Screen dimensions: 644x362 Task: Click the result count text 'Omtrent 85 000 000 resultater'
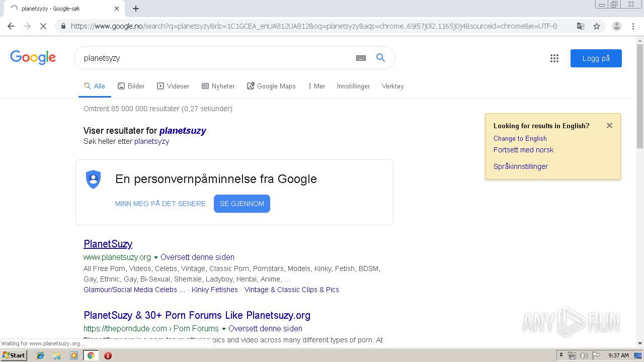click(x=131, y=109)
